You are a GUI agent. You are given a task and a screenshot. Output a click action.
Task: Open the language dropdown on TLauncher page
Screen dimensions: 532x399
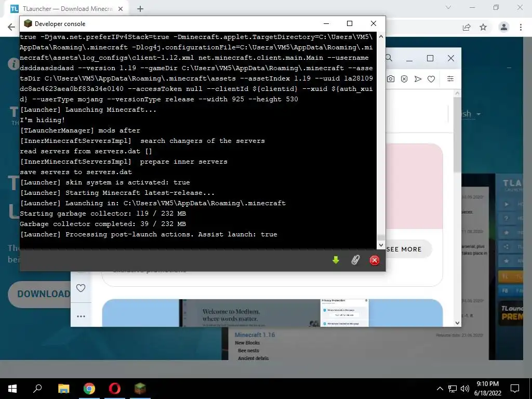point(471,114)
